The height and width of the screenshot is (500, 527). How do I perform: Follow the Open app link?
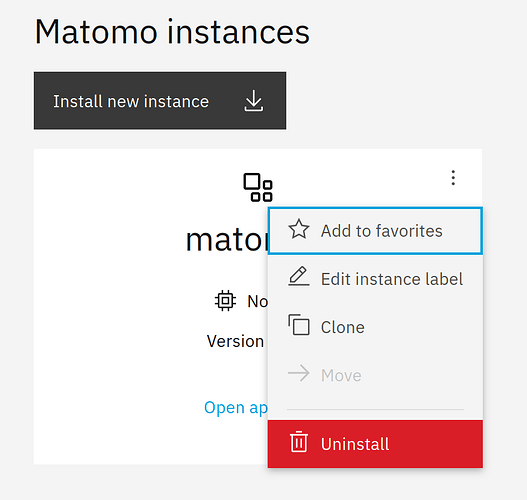point(236,408)
